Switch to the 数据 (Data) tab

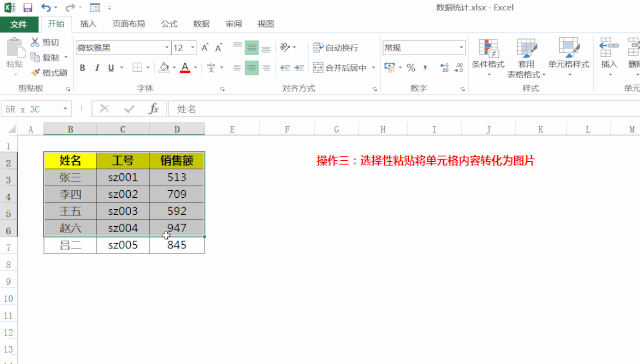(201, 24)
